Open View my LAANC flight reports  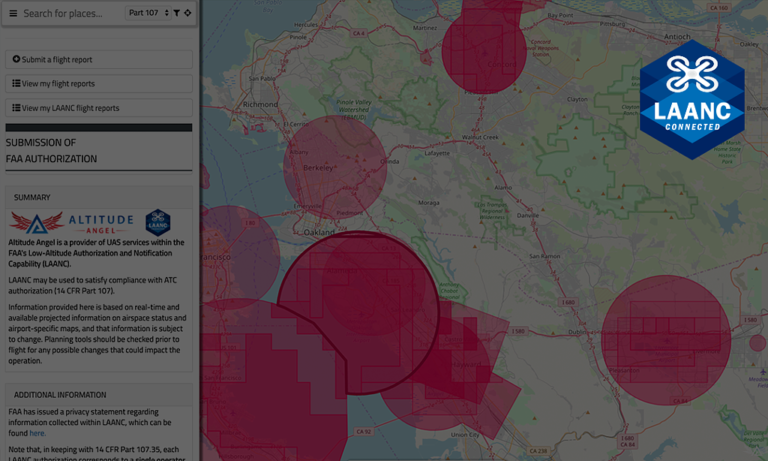click(99, 108)
